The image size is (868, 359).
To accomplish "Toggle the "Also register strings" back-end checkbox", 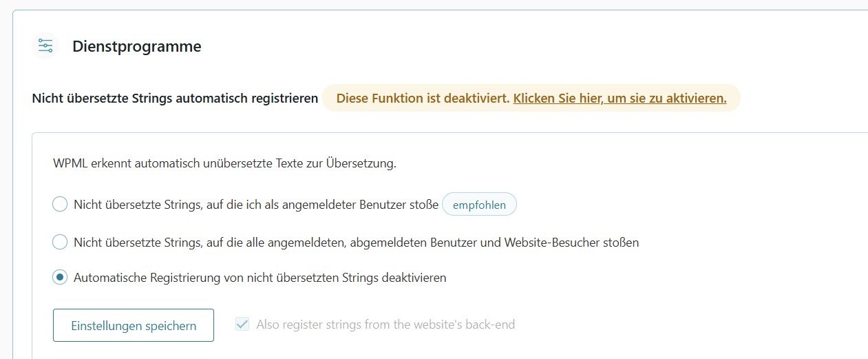I will click(x=242, y=325).
